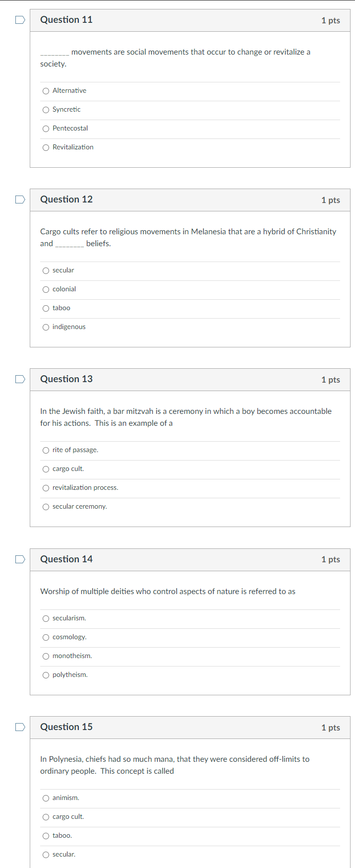Image resolution: width=355 pixels, height=868 pixels.
Task: Flag Question 12 for review
Action: click(x=19, y=199)
